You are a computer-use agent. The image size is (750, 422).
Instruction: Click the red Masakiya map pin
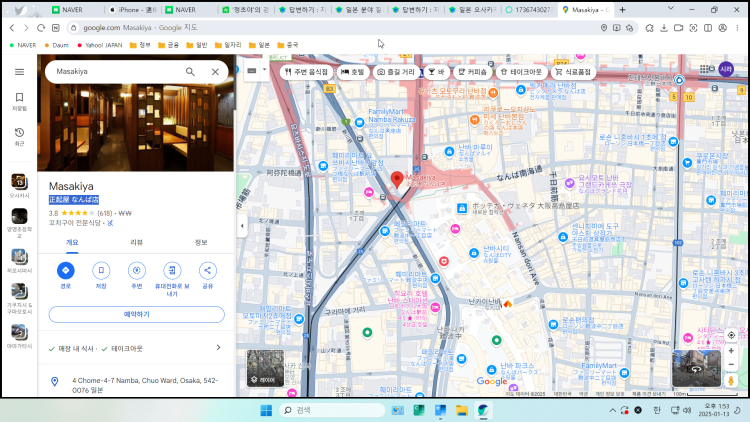[x=397, y=180]
